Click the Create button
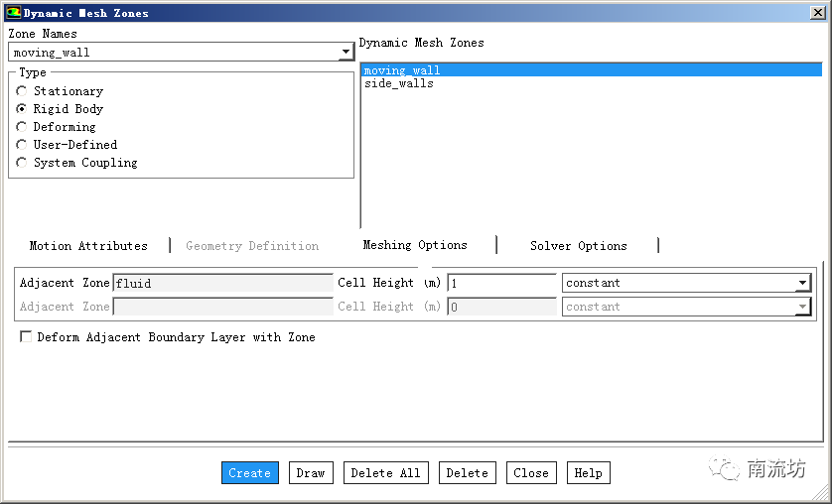The image size is (832, 504). tap(250, 472)
